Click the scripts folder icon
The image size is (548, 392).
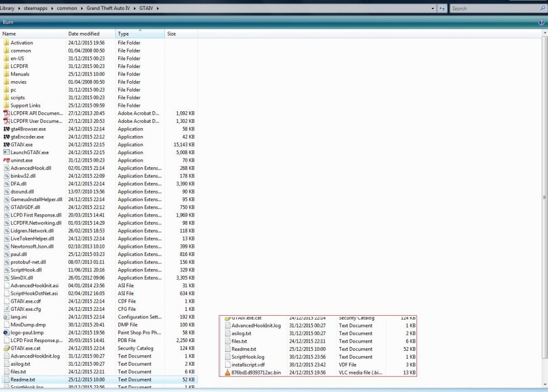tap(6, 98)
